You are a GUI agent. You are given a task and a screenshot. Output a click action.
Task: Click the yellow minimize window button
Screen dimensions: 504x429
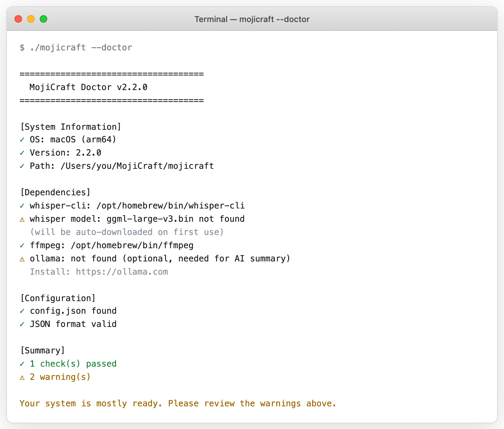[31, 19]
